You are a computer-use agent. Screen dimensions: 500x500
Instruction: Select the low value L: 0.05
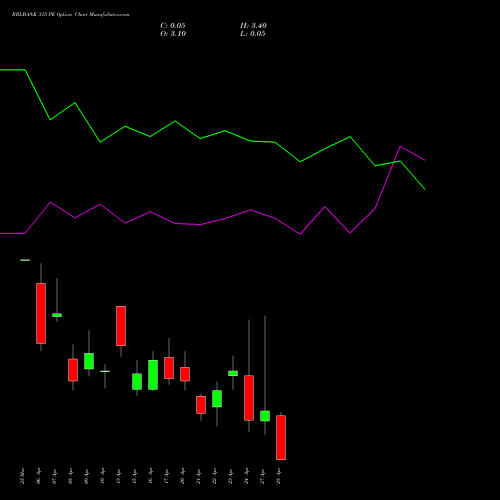pos(253,34)
